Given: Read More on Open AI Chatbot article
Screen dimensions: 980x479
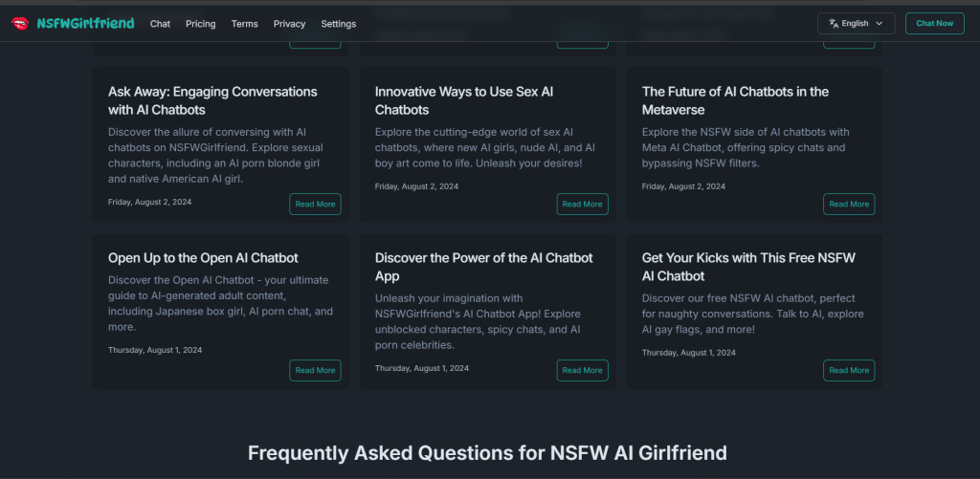Looking at the screenshot, I should 315,370.
